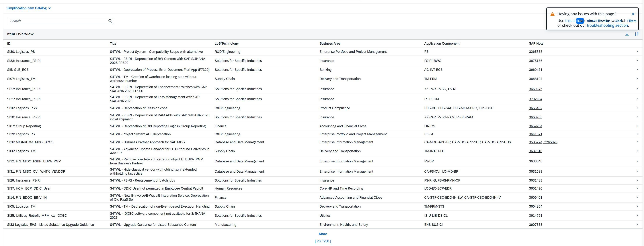Close the page issues popup
Viewport: 644px width, 246px height.
coord(633,14)
